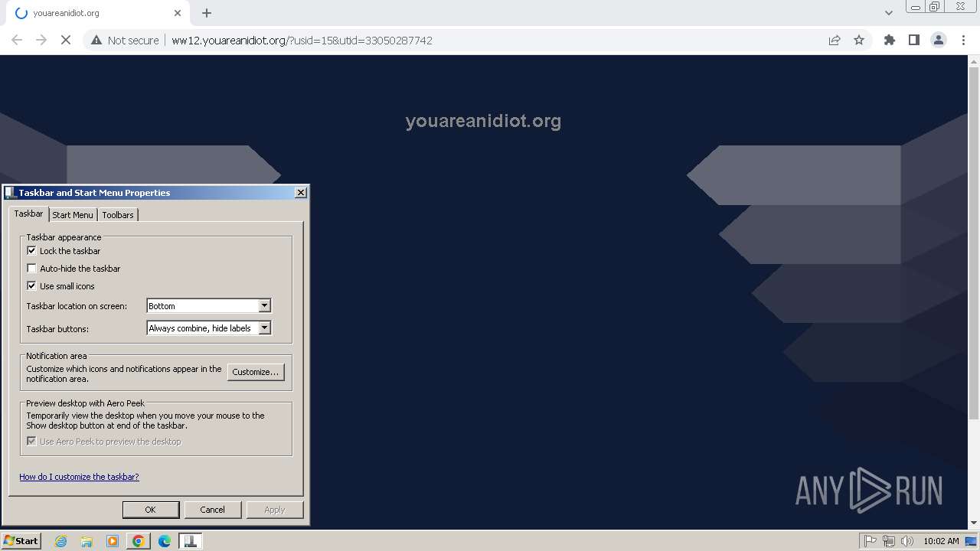Launch Internet Explorer from taskbar
Viewport: 980px width, 551px height.
(x=61, y=541)
